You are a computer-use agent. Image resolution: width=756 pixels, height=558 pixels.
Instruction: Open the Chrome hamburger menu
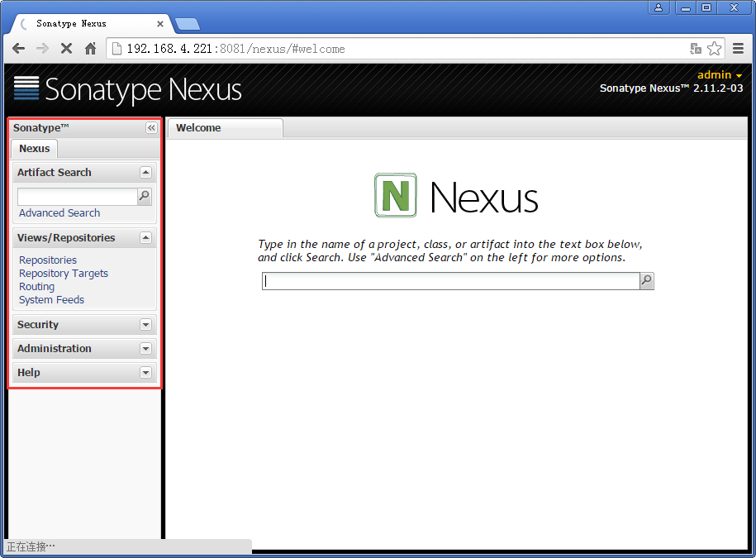pos(738,49)
